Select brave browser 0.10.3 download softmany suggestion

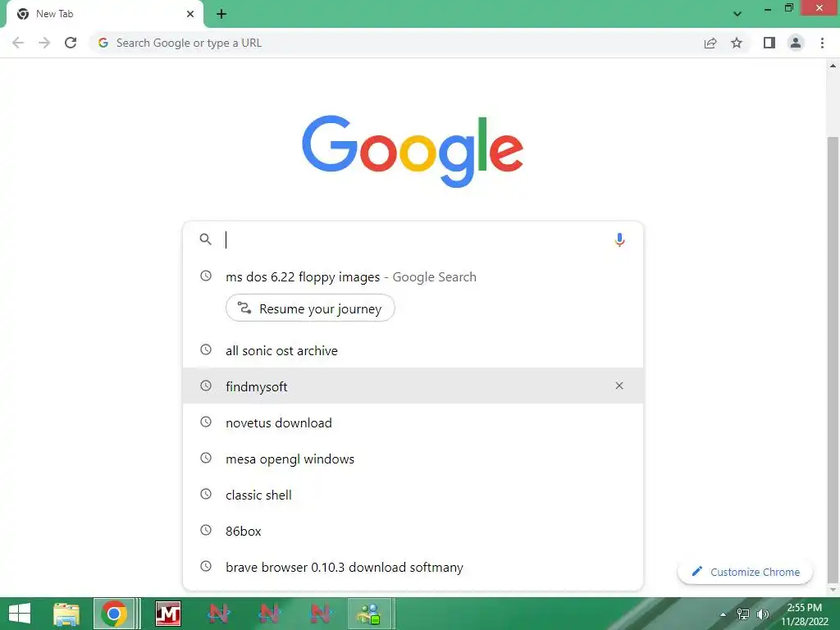point(413,567)
